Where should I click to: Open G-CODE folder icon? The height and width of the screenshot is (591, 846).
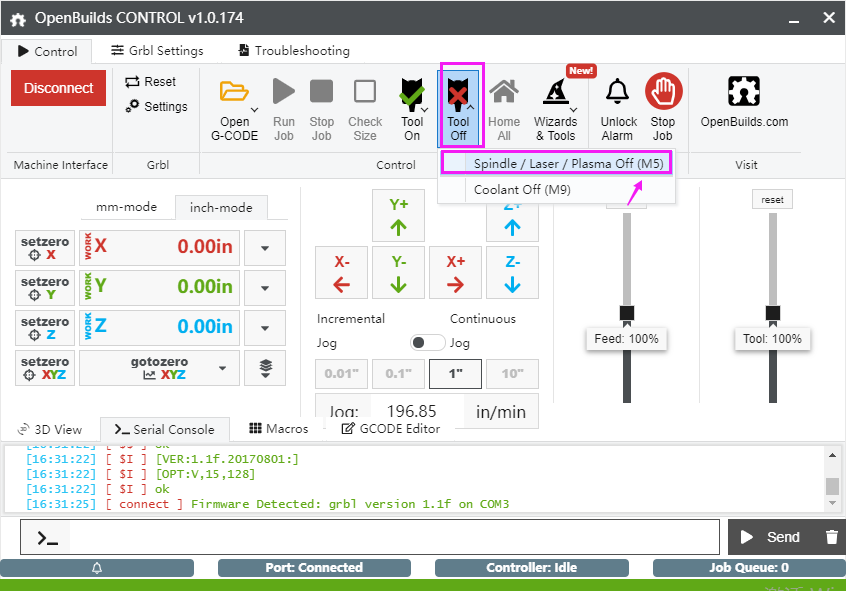click(234, 92)
